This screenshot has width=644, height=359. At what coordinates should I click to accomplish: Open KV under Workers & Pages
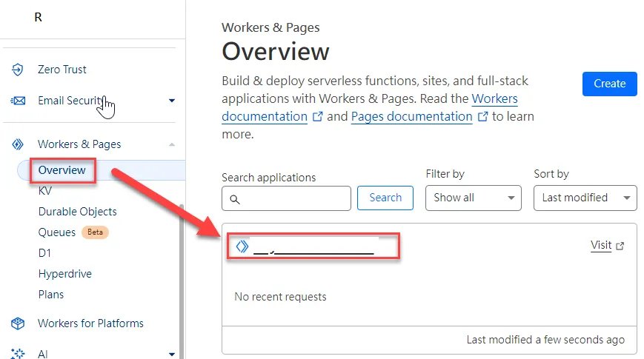44,191
